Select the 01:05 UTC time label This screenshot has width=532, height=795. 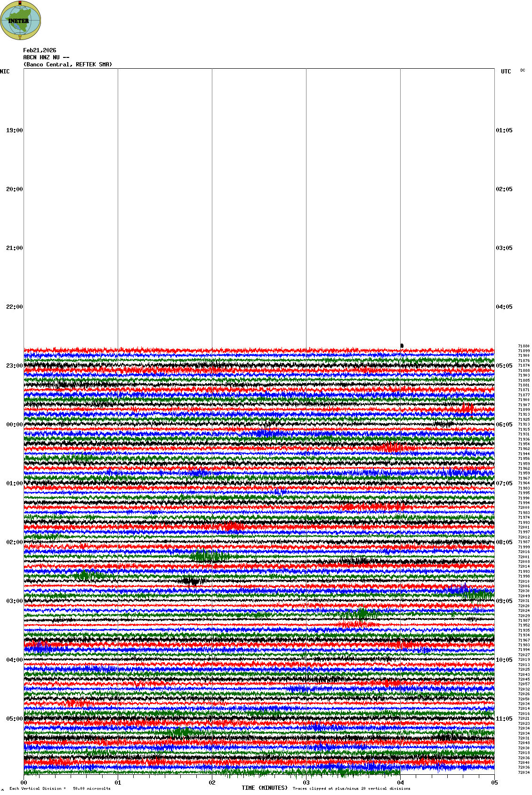(504, 130)
